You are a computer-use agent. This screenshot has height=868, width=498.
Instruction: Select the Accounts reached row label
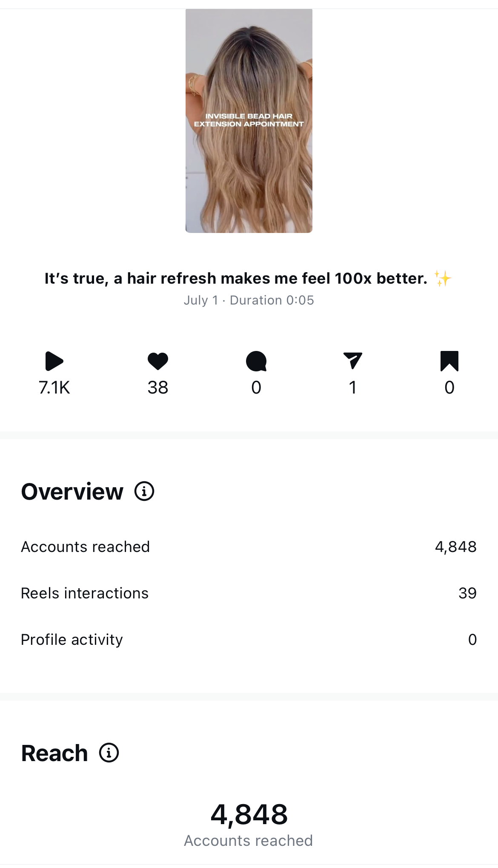point(86,547)
